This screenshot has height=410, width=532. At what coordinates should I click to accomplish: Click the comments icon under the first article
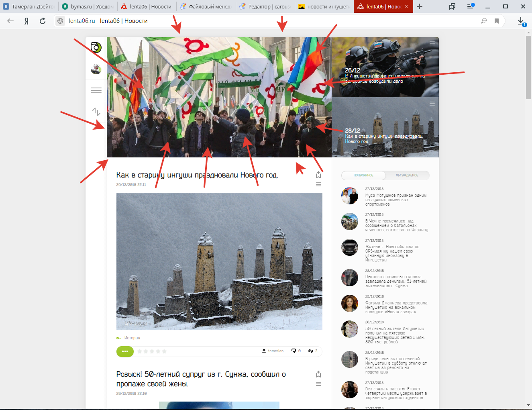click(x=294, y=351)
